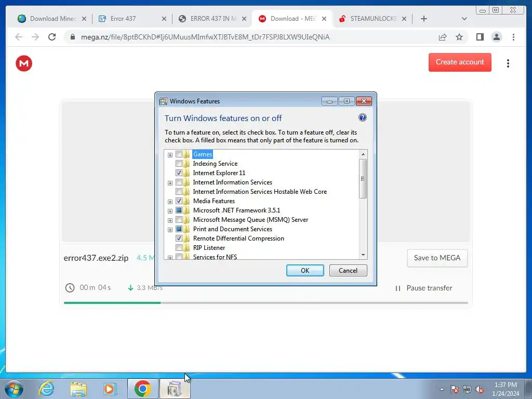The height and width of the screenshot is (399, 532).
Task: Click the Windows Features taskbar icon
Action: [175, 389]
